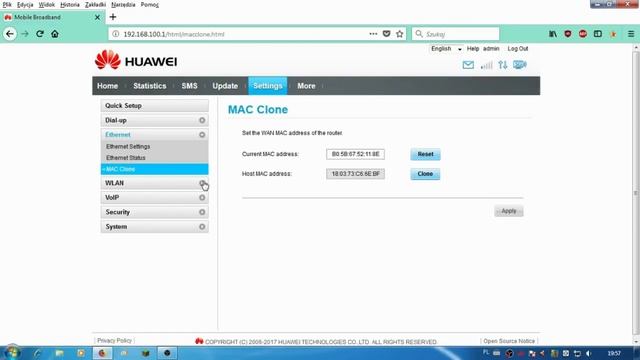Open the Historia menu
Viewport: 640px width, 360px height.
pyautogui.click(x=70, y=4)
